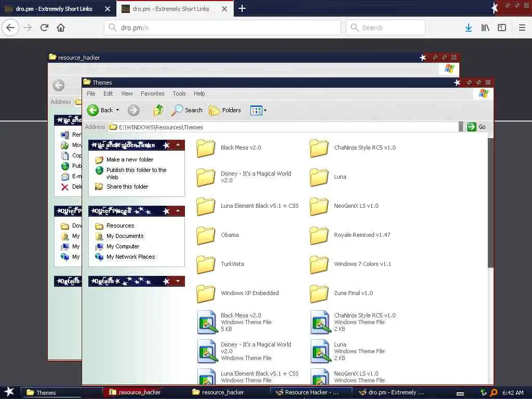
Task: Select Windows XP Embedded folder
Action: pos(238,293)
